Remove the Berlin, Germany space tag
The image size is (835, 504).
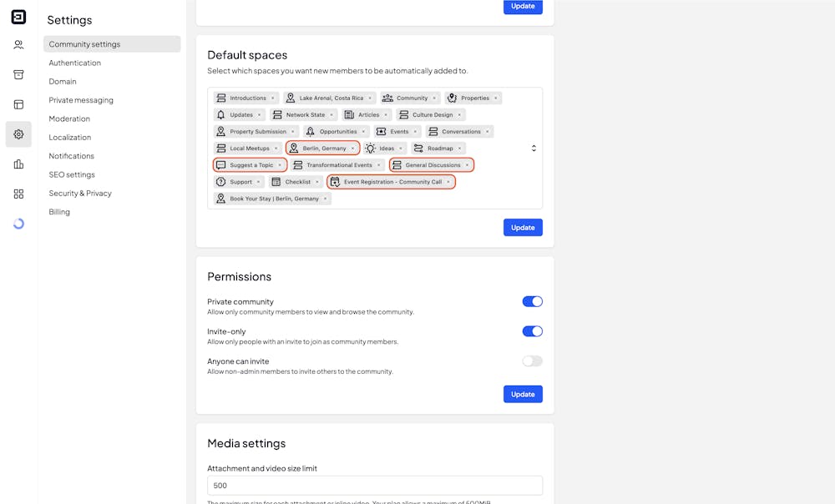[353, 149]
